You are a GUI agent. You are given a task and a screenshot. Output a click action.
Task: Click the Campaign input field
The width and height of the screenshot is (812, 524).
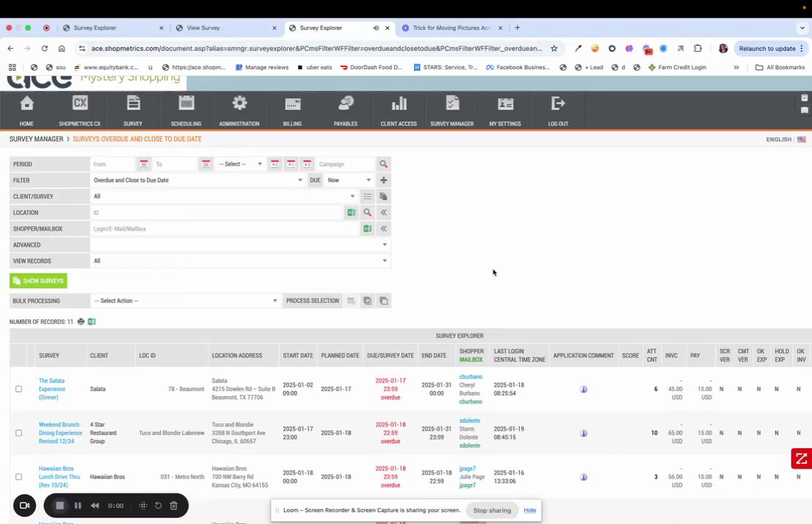[345, 164]
